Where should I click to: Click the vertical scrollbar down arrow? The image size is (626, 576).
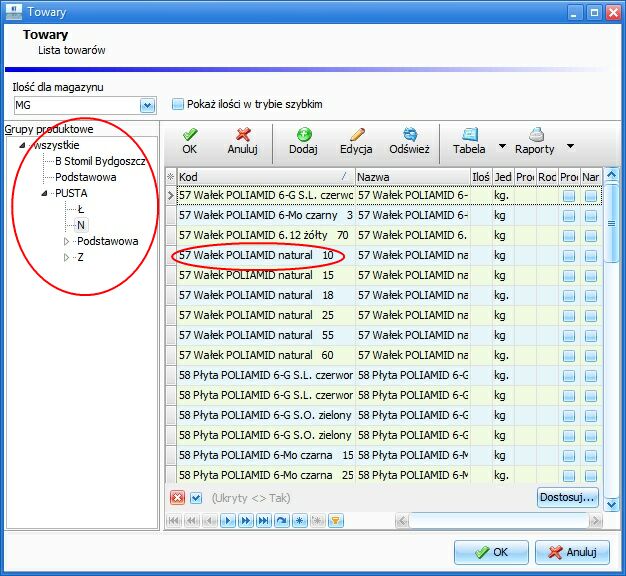point(612,505)
